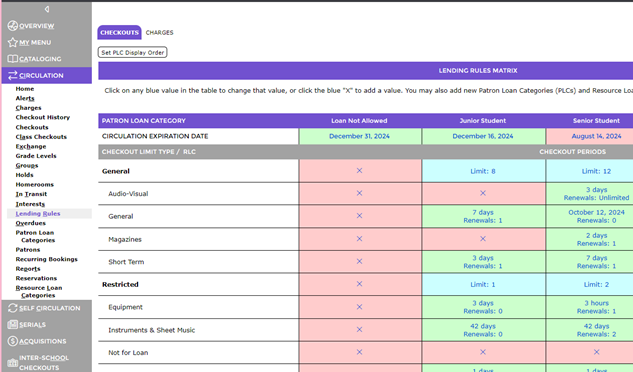Open Lending Rules sidebar link
This screenshot has width=633, height=372.
(x=38, y=214)
